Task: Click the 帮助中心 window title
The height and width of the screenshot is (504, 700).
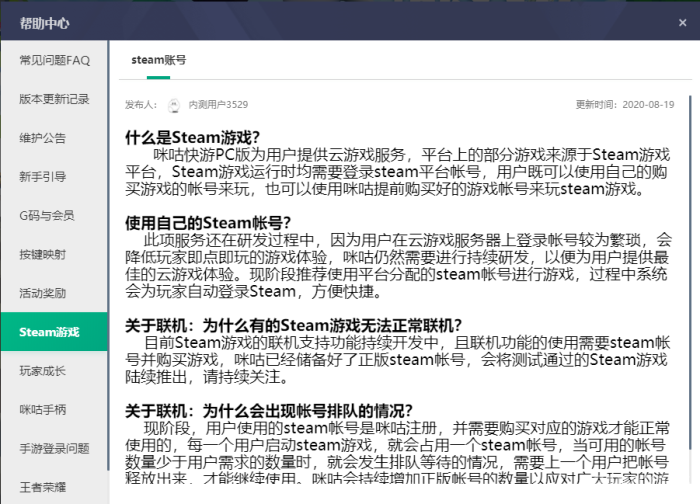Action: pos(44,23)
